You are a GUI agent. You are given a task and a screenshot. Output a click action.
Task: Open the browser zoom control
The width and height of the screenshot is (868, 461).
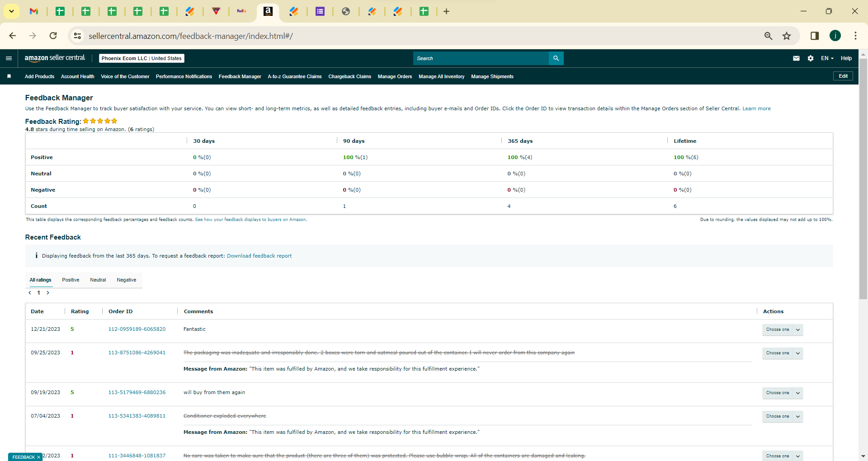click(768, 36)
